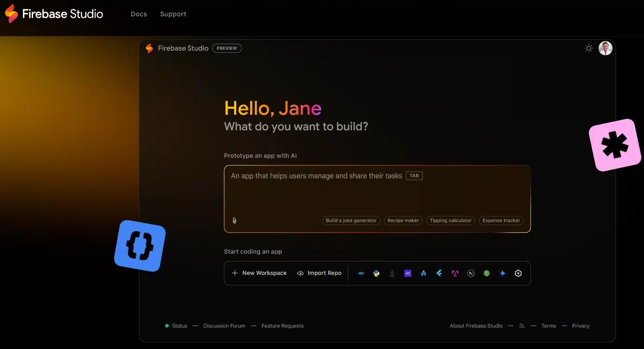Open the Python workspace template
Screen dimensions: 644x349
pos(376,273)
